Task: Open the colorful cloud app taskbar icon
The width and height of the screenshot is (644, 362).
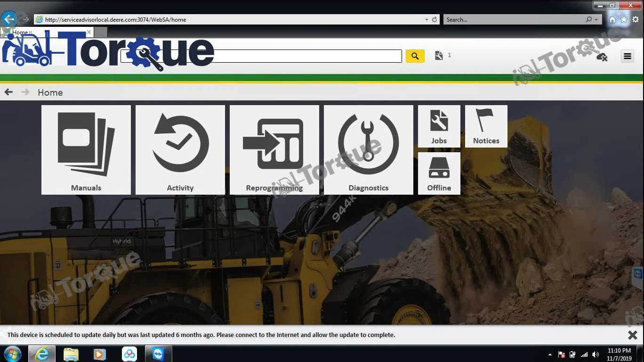Action: [x=129, y=354]
